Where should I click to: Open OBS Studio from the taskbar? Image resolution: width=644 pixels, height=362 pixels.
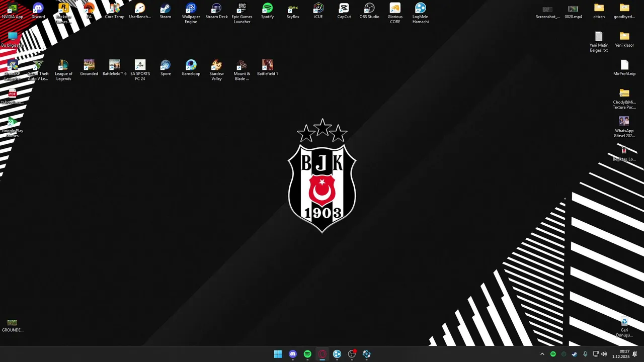click(352, 354)
